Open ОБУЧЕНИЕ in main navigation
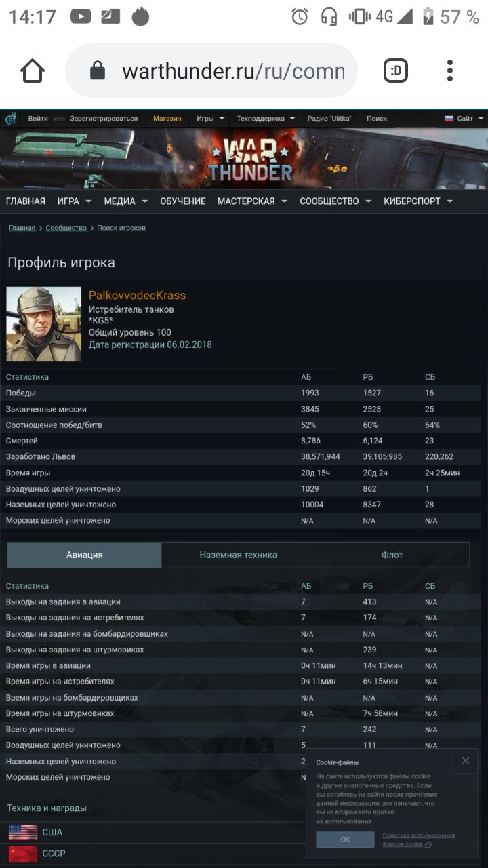The height and width of the screenshot is (868, 488). [x=182, y=201]
